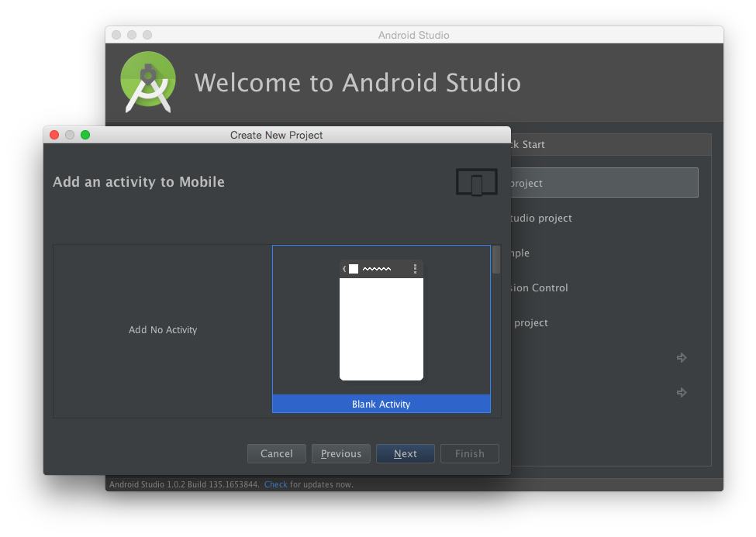The image size is (756, 537).
Task: Select the 'udio project' entry in the Welcome window
Action: coord(541,218)
